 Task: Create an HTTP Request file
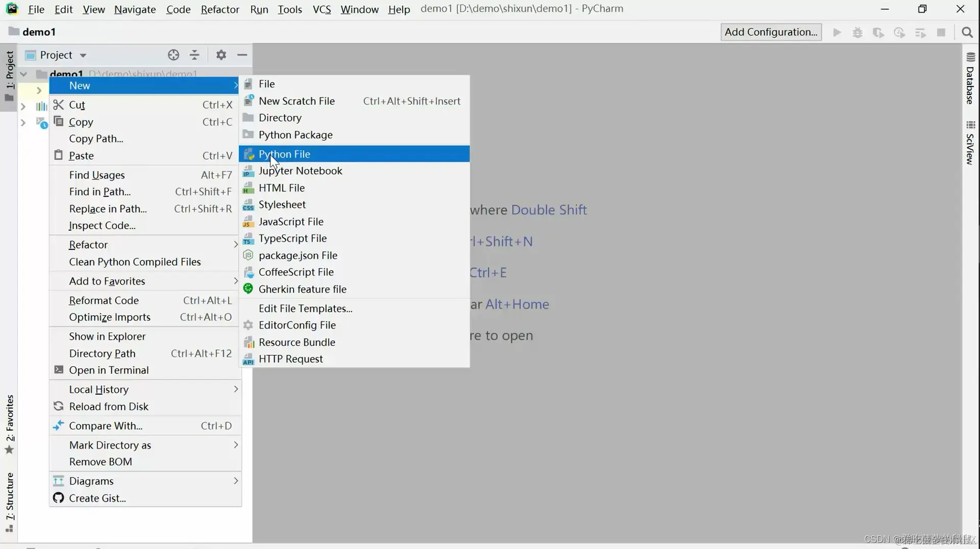click(354, 359)
